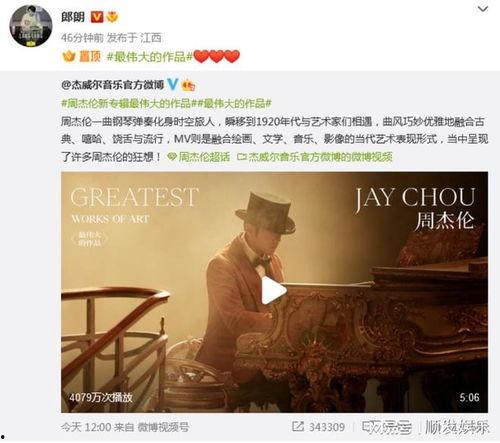500x443 pixels.
Task: Open the 周杰伦超话 super topic link
Action: pyautogui.click(x=204, y=157)
